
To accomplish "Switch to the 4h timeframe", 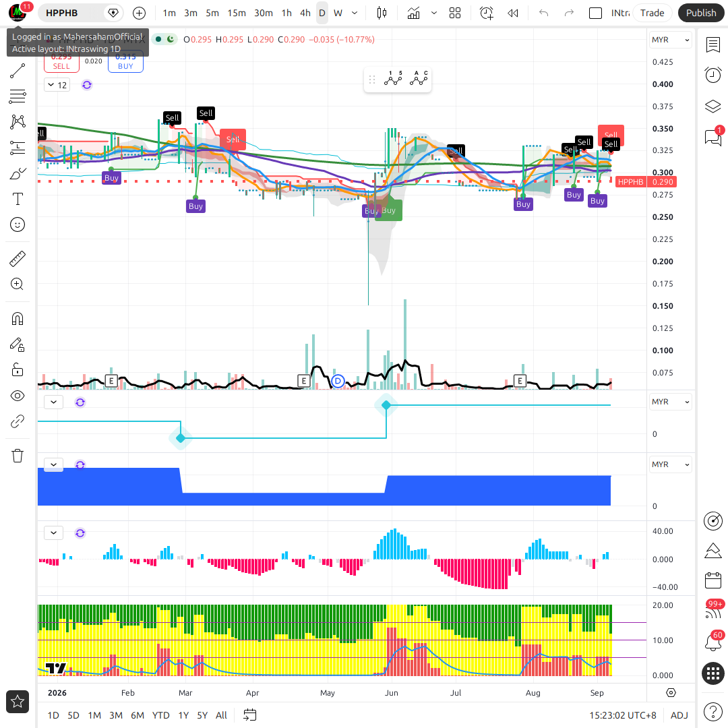I will pyautogui.click(x=305, y=13).
